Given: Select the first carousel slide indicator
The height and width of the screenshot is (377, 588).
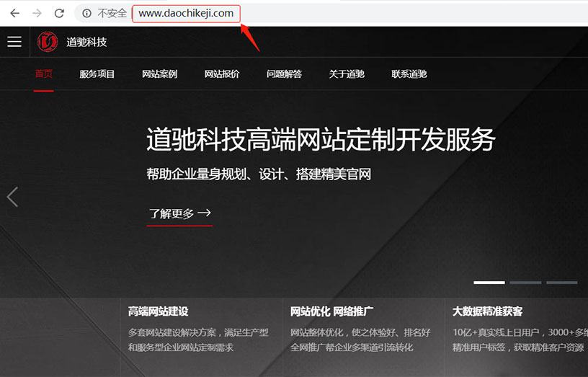Looking at the screenshot, I should (489, 283).
